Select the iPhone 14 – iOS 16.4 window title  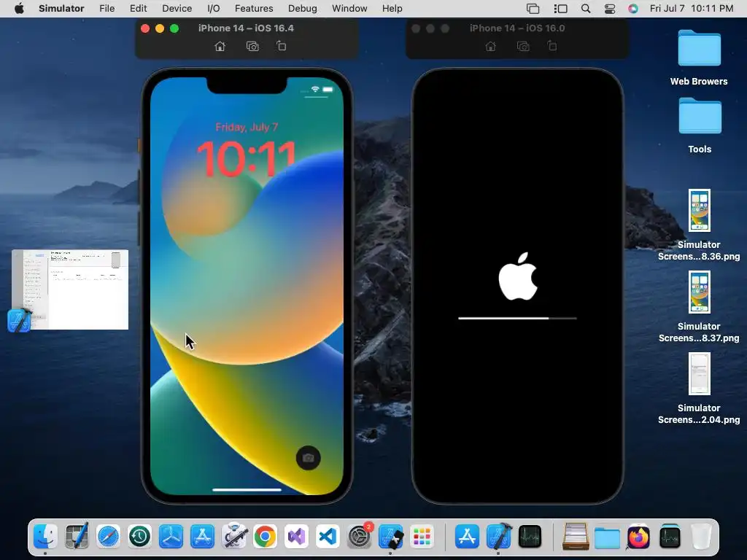(x=246, y=28)
